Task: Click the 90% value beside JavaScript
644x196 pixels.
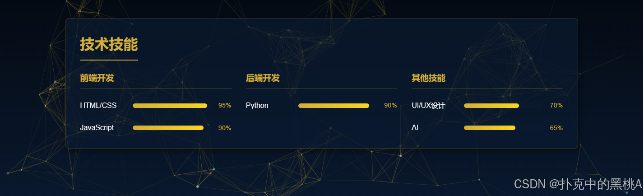Action: click(x=225, y=128)
